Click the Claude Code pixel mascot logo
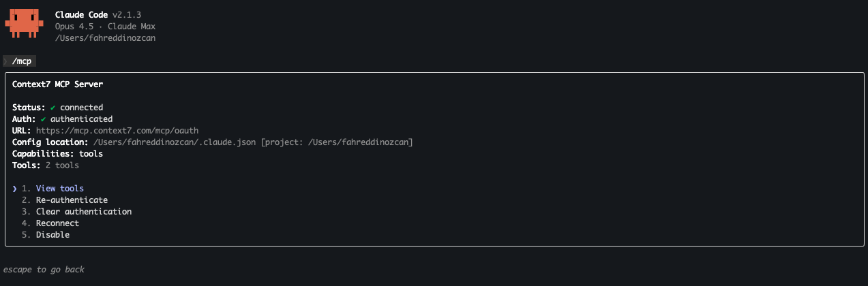The width and height of the screenshot is (868, 286). [x=24, y=24]
